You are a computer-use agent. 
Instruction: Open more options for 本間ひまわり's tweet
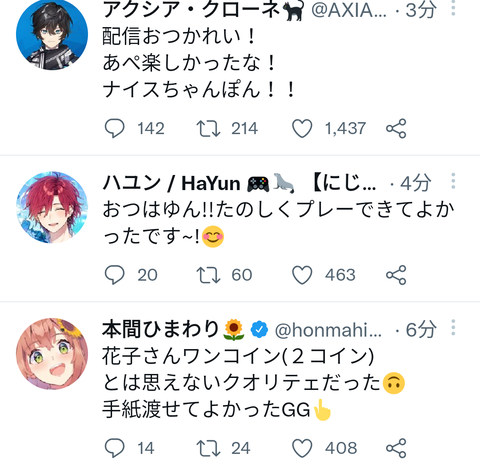click(x=453, y=328)
